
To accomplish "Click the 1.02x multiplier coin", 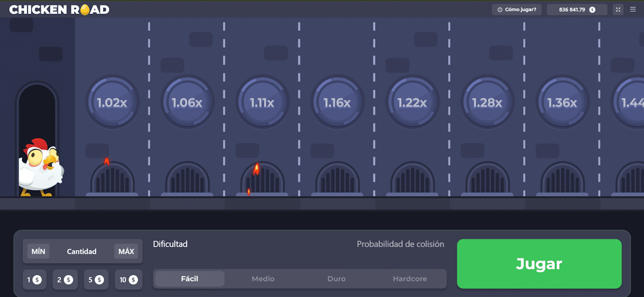I will click(x=112, y=102).
